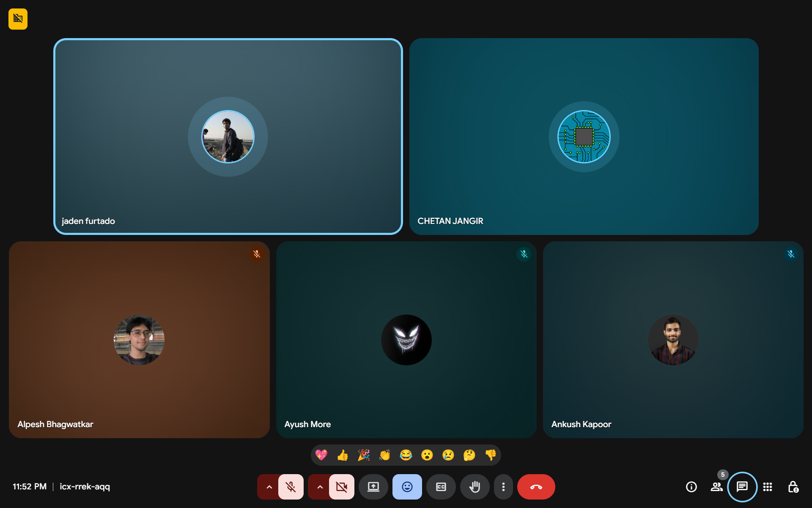The width and height of the screenshot is (812, 508).
Task: Expand audio settings chevron
Action: click(x=269, y=487)
